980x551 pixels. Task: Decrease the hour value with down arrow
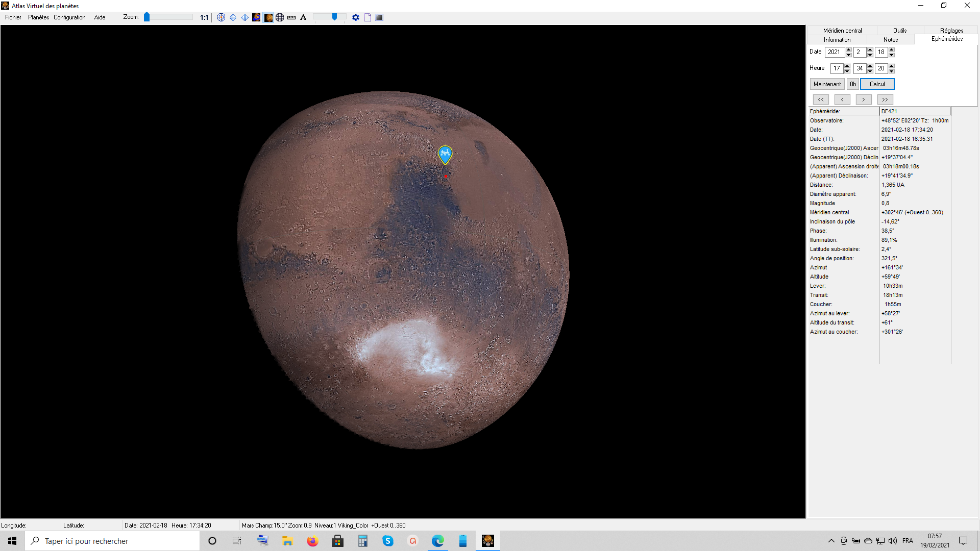[x=847, y=71]
